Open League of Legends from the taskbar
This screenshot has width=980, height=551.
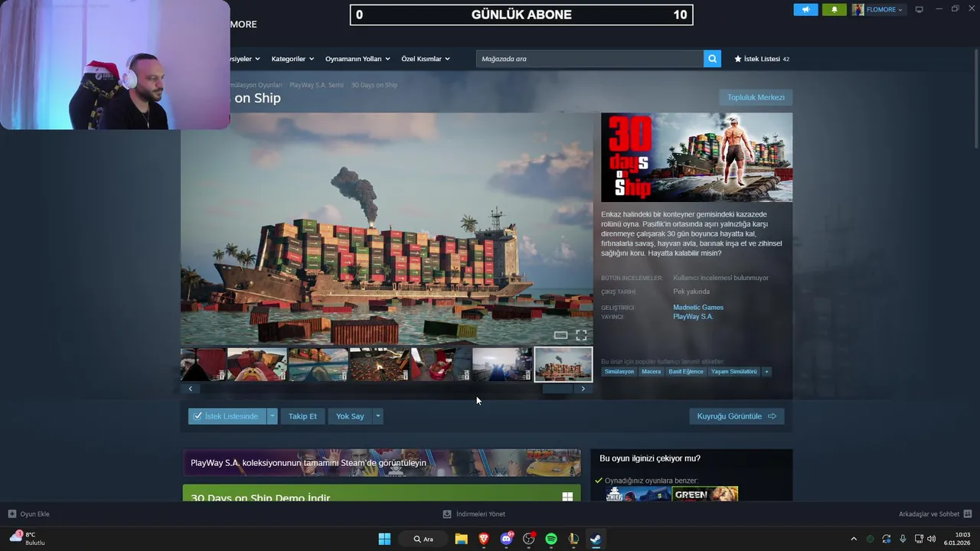(573, 539)
